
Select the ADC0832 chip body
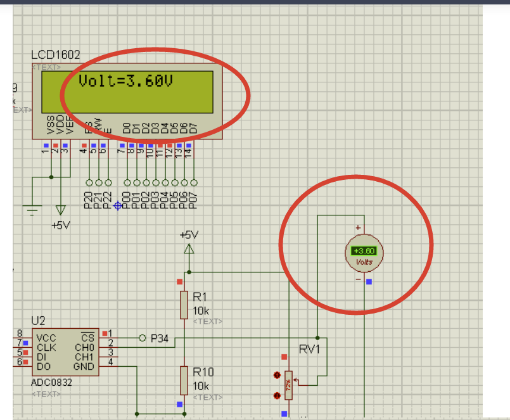(x=65, y=352)
